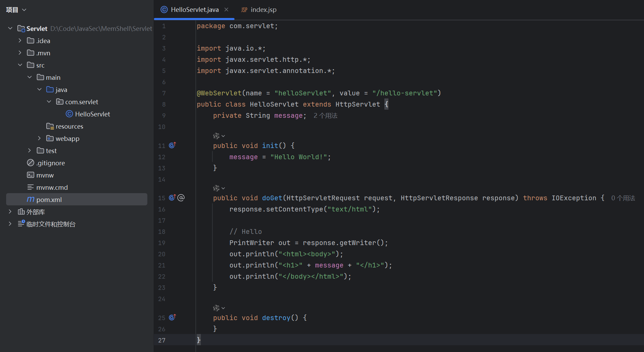Screen dimensions: 644x352
Task: Click the '2 个用法' usages hint
Action: click(x=325, y=116)
